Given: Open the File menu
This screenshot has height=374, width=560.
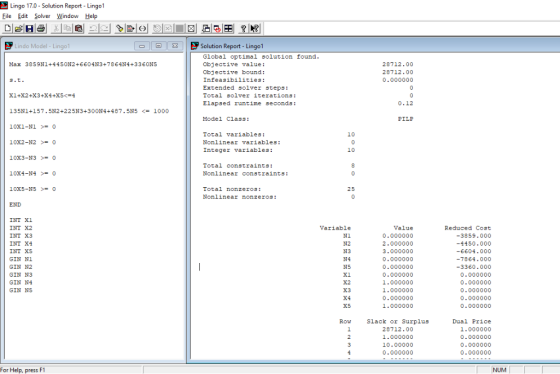Looking at the screenshot, I should click(7, 16).
